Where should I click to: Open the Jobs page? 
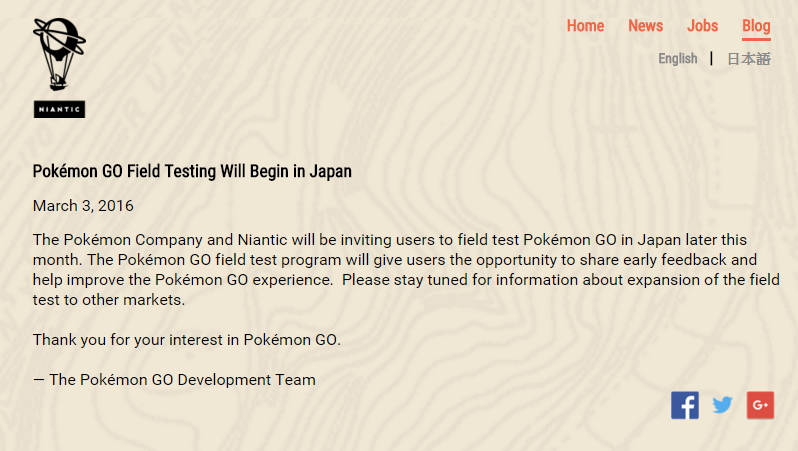[x=703, y=26]
